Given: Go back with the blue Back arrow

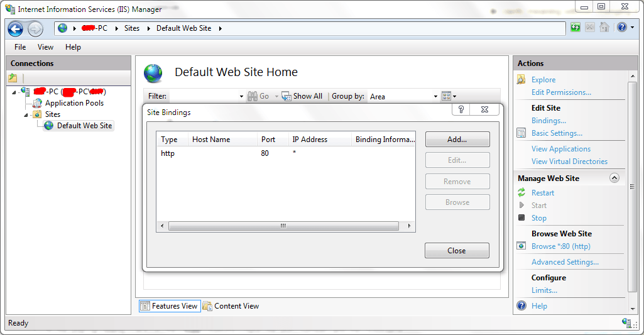Looking at the screenshot, I should [x=16, y=29].
